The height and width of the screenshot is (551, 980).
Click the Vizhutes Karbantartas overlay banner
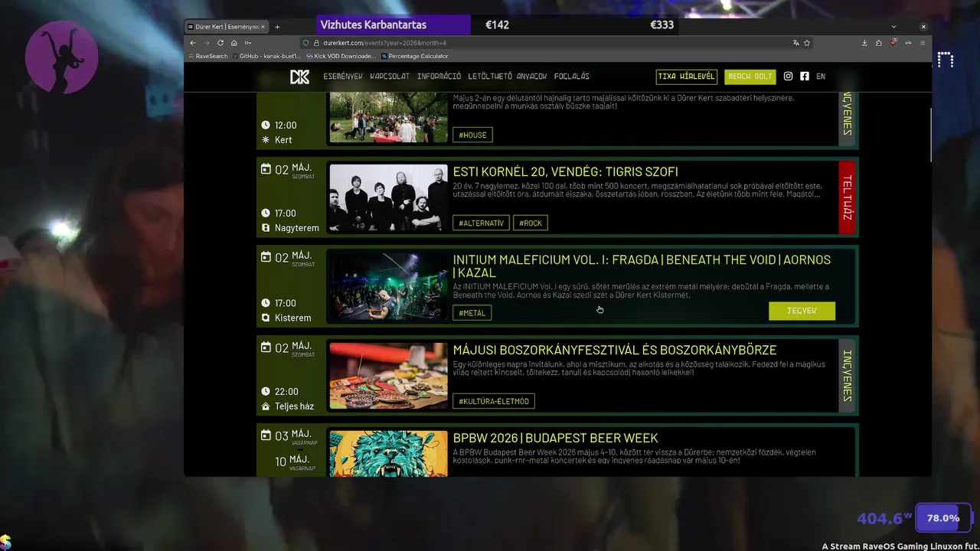(393, 24)
